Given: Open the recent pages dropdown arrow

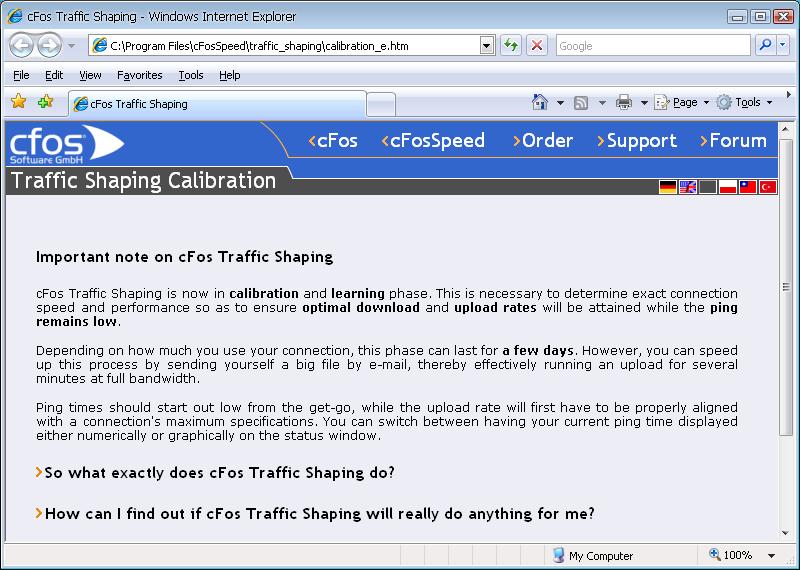Looking at the screenshot, I should [71, 46].
